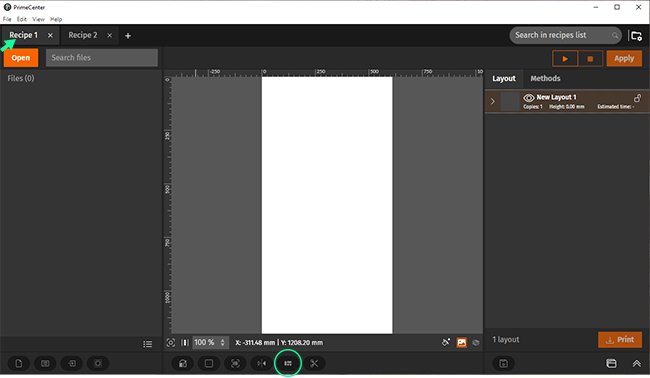Toggle the padlock on New Layout 1 row
Screen dimensions: 650x378
[x=637, y=98]
